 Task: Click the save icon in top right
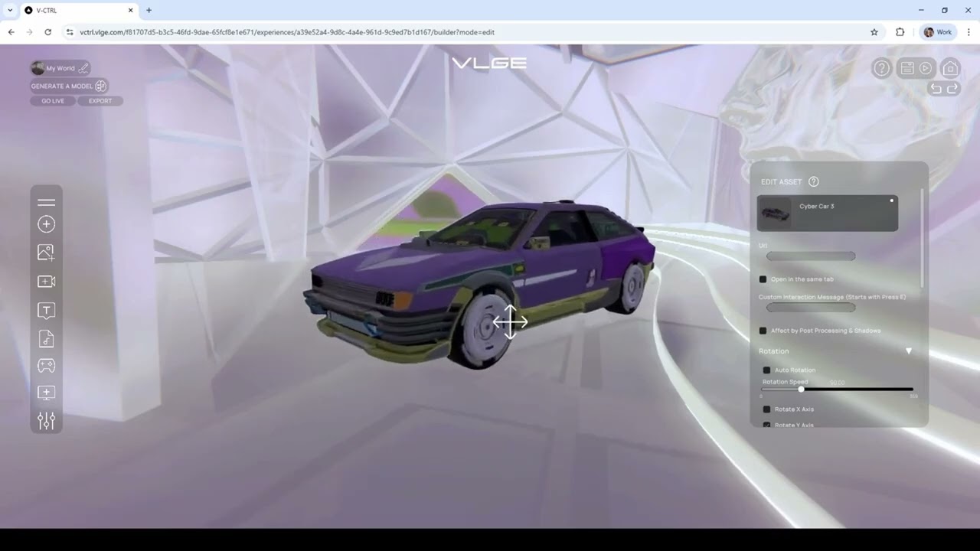pos(906,68)
